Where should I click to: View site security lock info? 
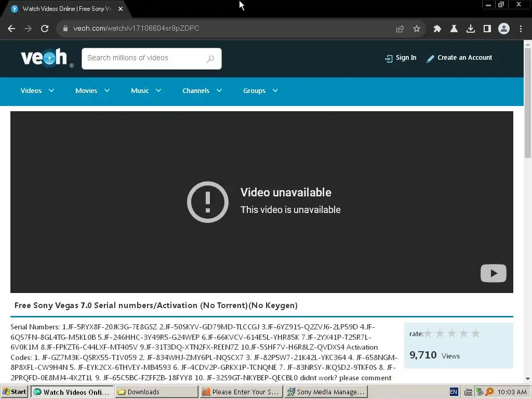[x=65, y=29]
